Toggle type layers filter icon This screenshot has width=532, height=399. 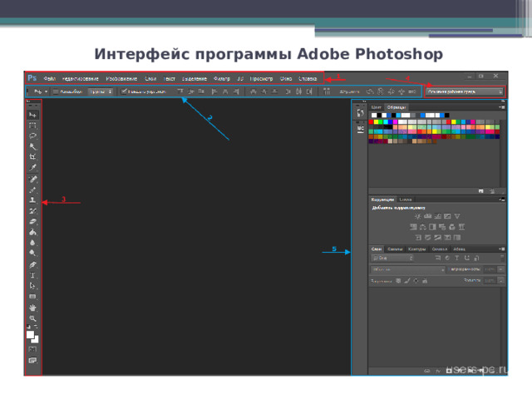[457, 259]
